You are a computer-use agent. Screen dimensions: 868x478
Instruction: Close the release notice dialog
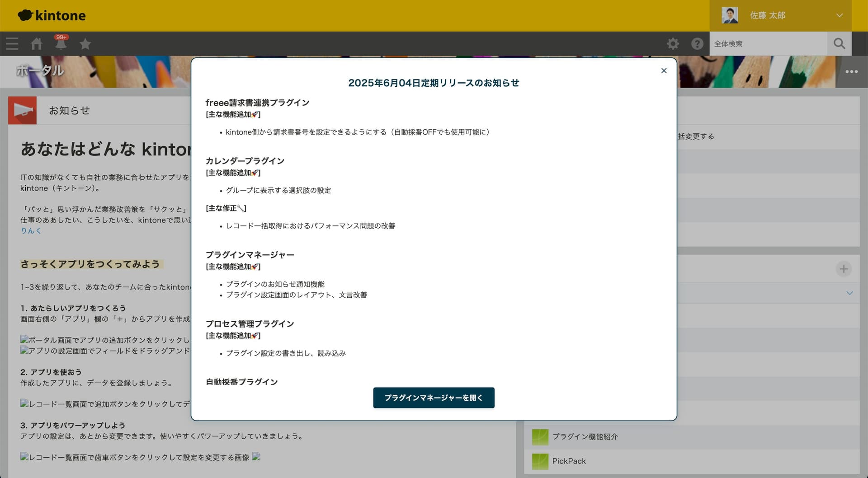[x=664, y=70]
